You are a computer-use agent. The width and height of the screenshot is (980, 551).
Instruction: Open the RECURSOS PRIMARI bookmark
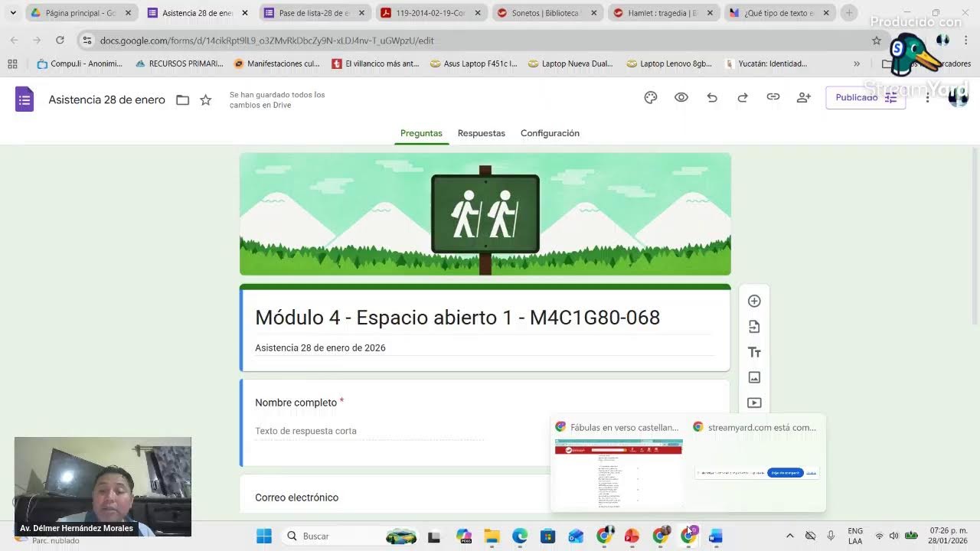click(x=179, y=64)
